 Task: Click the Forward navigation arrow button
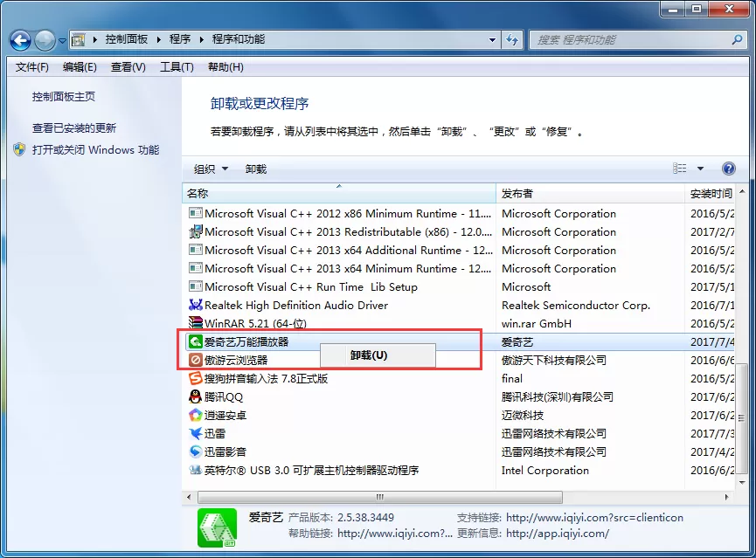[x=45, y=40]
